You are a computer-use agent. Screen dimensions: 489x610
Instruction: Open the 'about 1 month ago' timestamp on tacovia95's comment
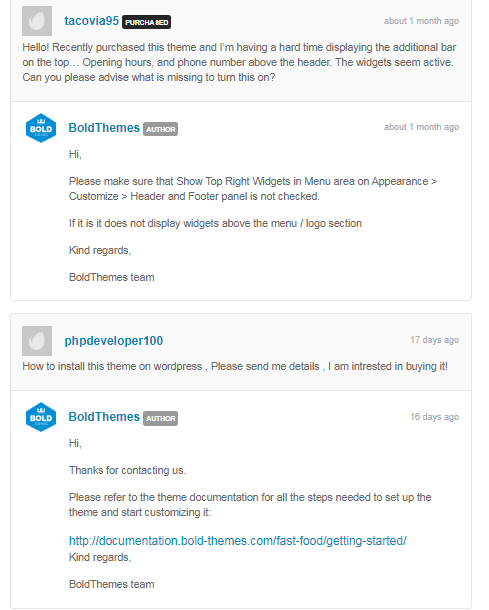pos(421,21)
